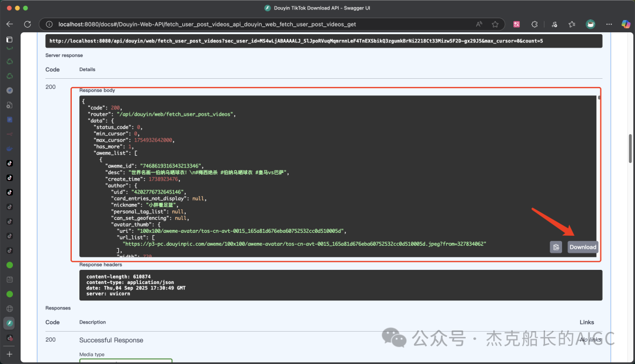View site information icon in address bar

tap(49, 24)
